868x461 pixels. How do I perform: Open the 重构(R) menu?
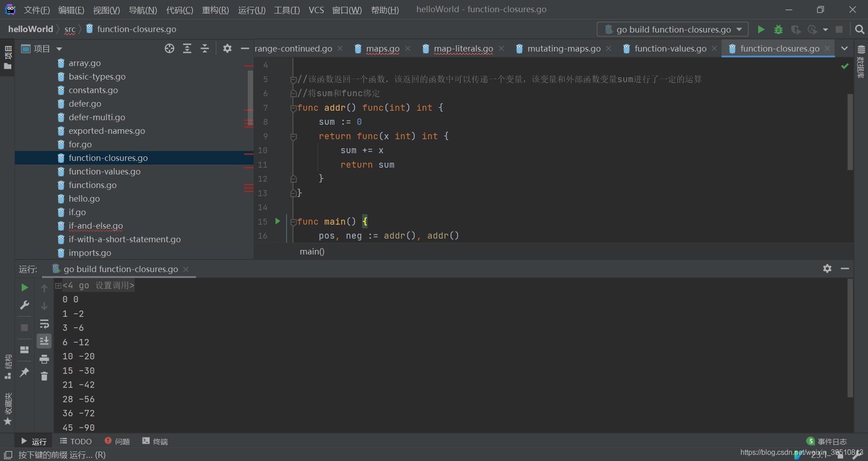[215, 10]
